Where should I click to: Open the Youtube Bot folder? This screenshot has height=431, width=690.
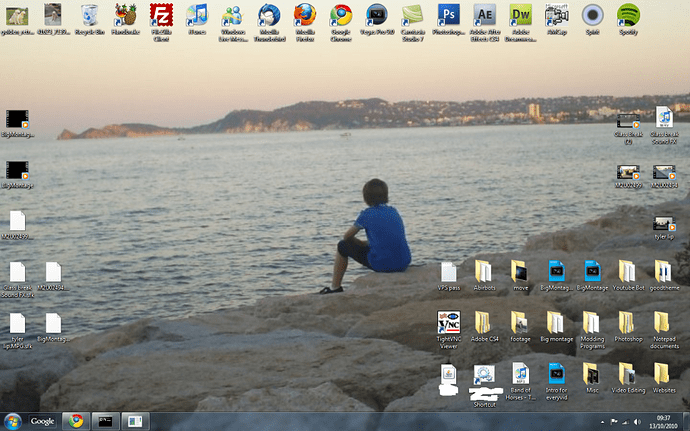627,272
